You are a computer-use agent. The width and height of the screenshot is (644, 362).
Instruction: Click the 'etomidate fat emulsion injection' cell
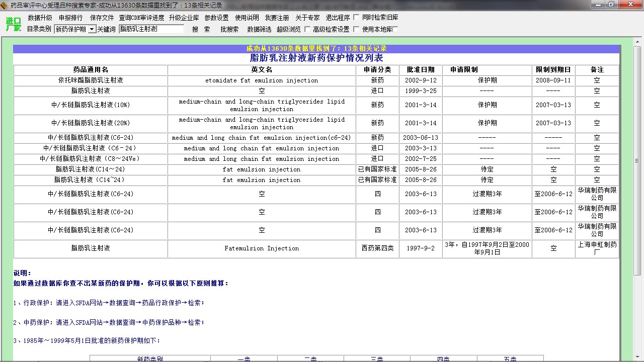[x=262, y=80]
